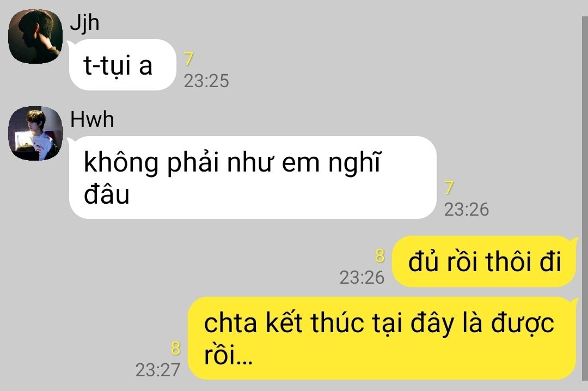Select the message "không phải như em nghĩ đâu"

(x=253, y=178)
